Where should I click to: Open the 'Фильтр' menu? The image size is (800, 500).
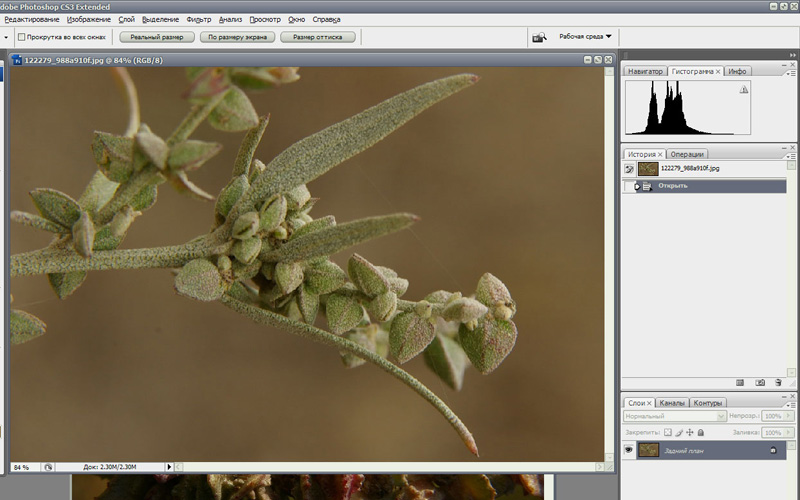point(199,19)
